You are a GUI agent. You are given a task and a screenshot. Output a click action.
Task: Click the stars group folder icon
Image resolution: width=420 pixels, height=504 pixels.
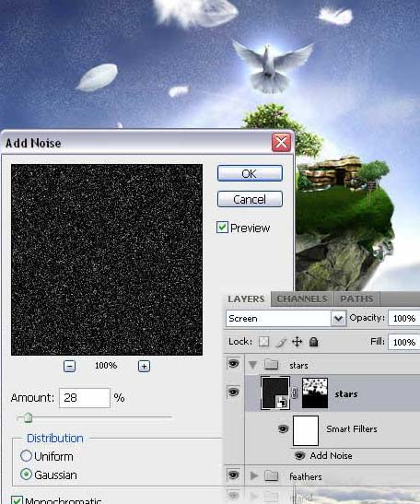[x=271, y=365]
